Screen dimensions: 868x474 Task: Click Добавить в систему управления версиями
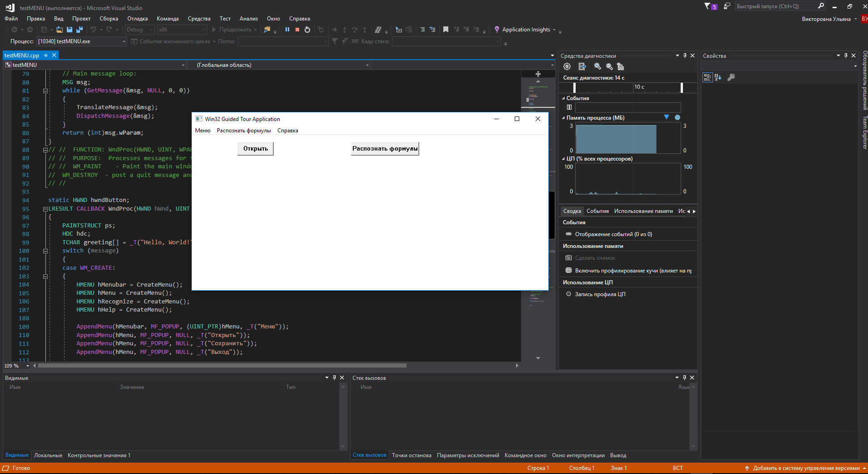coord(806,468)
